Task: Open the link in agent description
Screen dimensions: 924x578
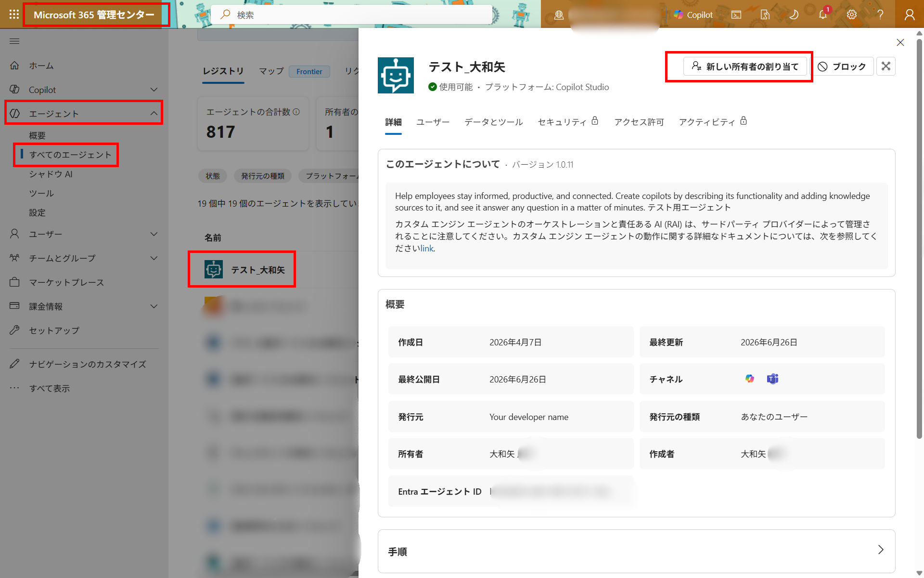Action: point(427,249)
